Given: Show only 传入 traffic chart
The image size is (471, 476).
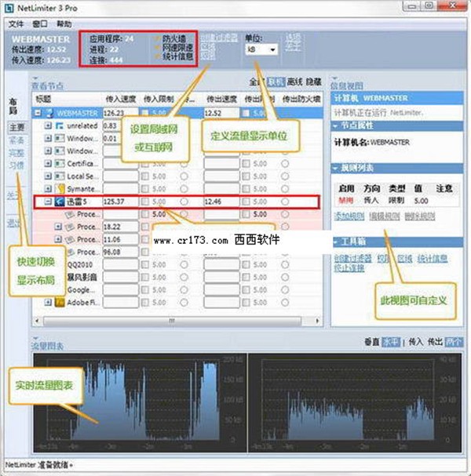Looking at the screenshot, I should coord(416,342).
